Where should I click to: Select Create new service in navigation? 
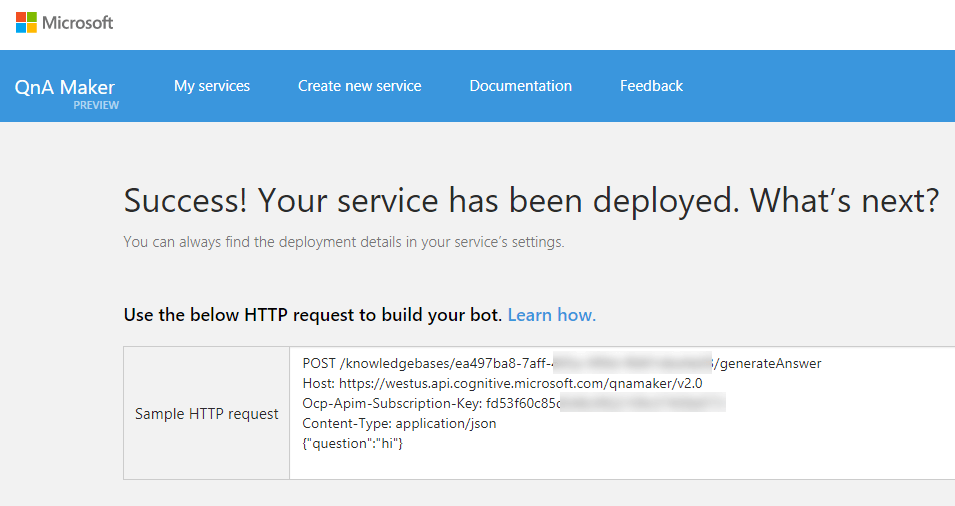(x=359, y=86)
